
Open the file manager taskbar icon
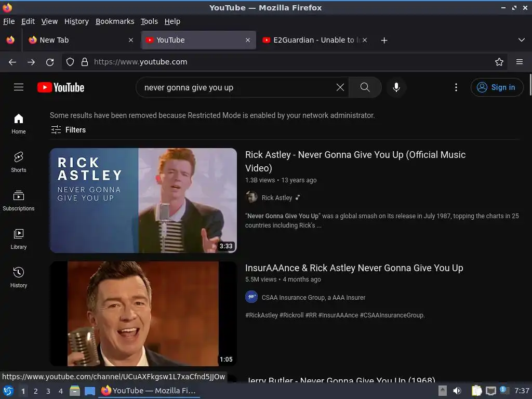75,391
